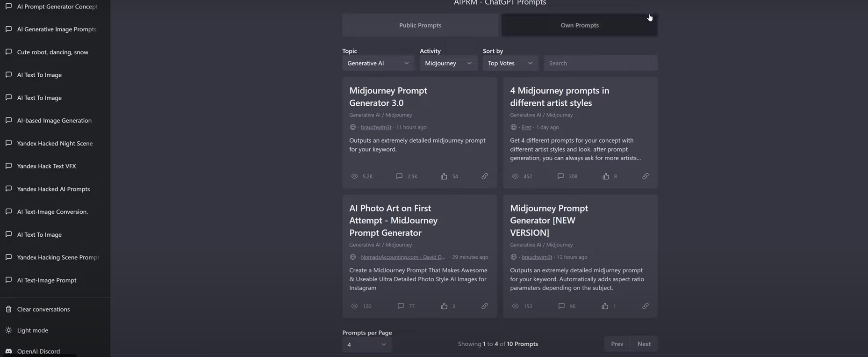Image resolution: width=868 pixels, height=357 pixels.
Task: Click the trash icon for Clear conversations
Action: tap(8, 309)
